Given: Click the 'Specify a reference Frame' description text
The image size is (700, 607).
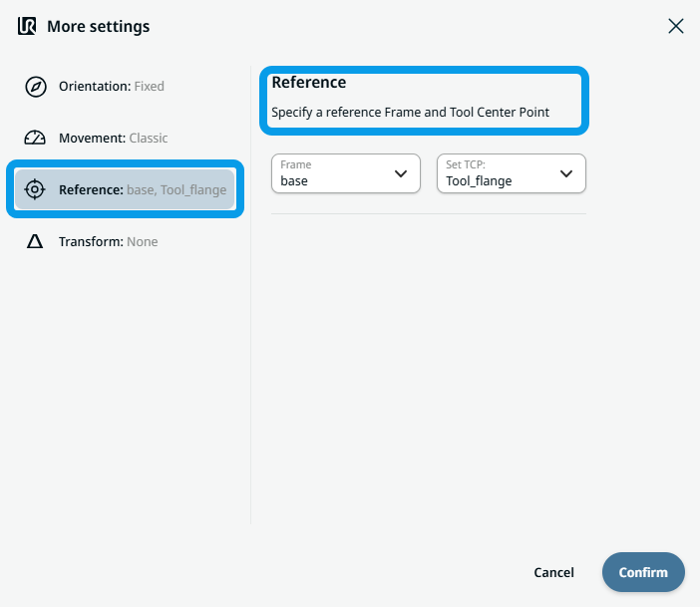Looking at the screenshot, I should coord(410,112).
